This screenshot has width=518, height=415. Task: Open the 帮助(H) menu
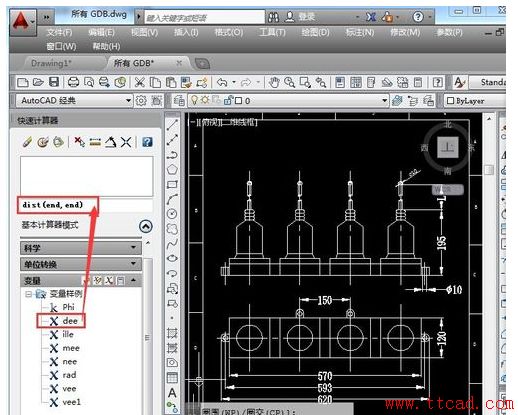106,46
